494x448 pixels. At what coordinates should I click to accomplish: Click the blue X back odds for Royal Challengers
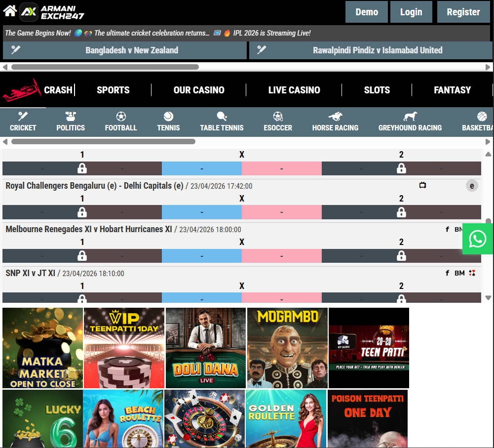tap(202, 212)
